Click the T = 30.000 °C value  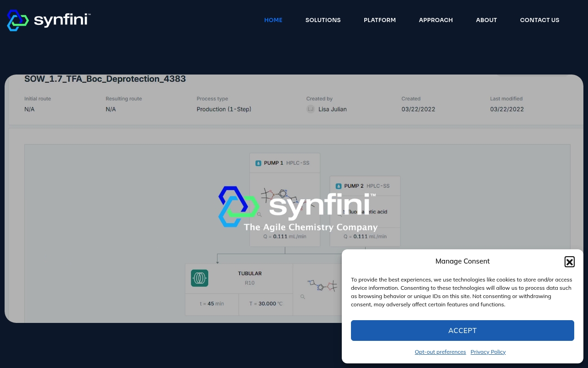point(266,304)
